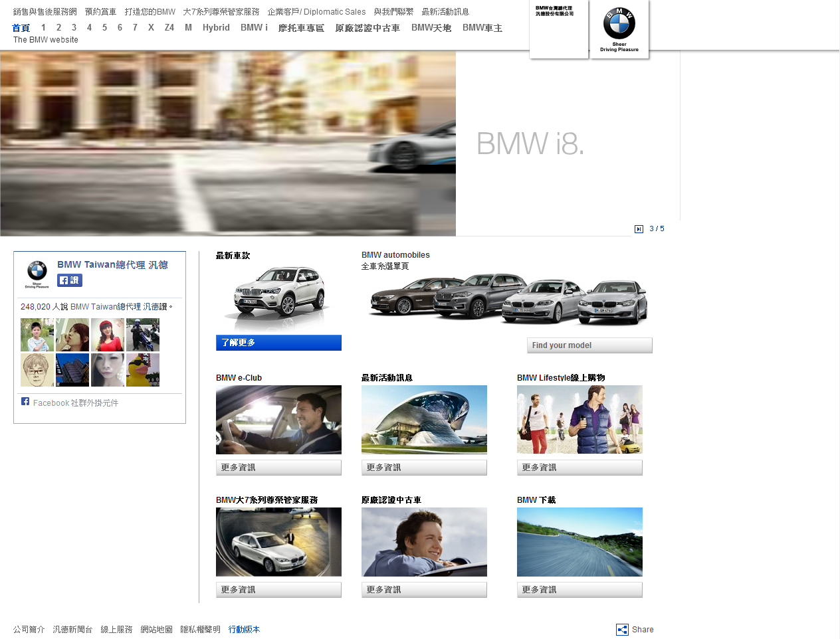This screenshot has width=840, height=639.
Task: Open the 1 Series menu item
Action: (x=43, y=28)
